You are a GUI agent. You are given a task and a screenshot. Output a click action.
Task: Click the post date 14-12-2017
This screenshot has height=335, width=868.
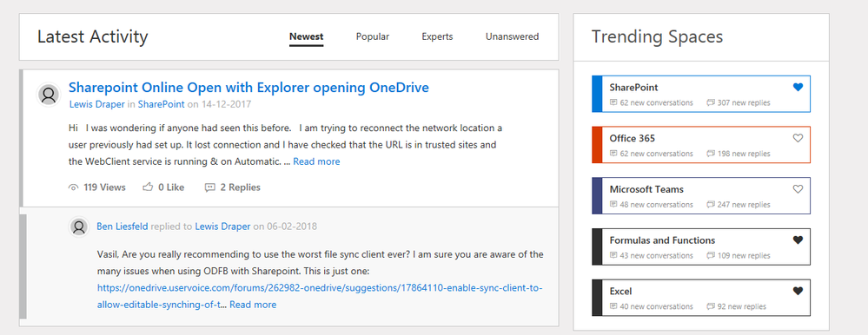pos(227,104)
